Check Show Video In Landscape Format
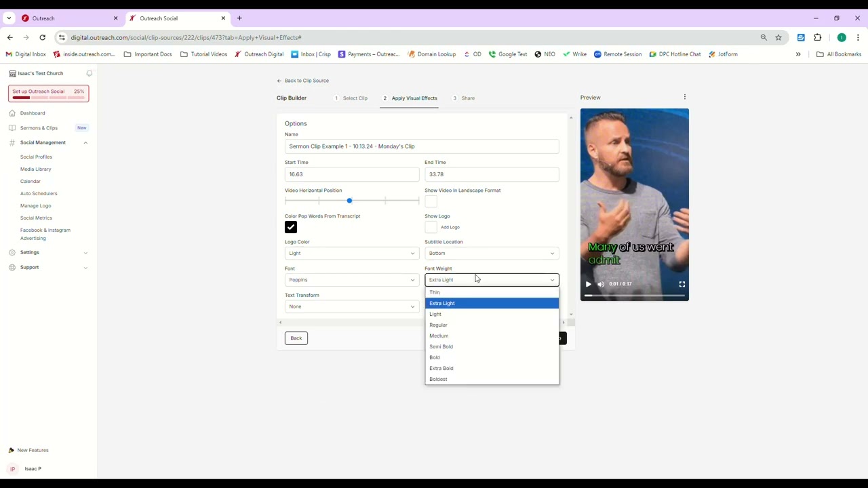 pos(431,201)
